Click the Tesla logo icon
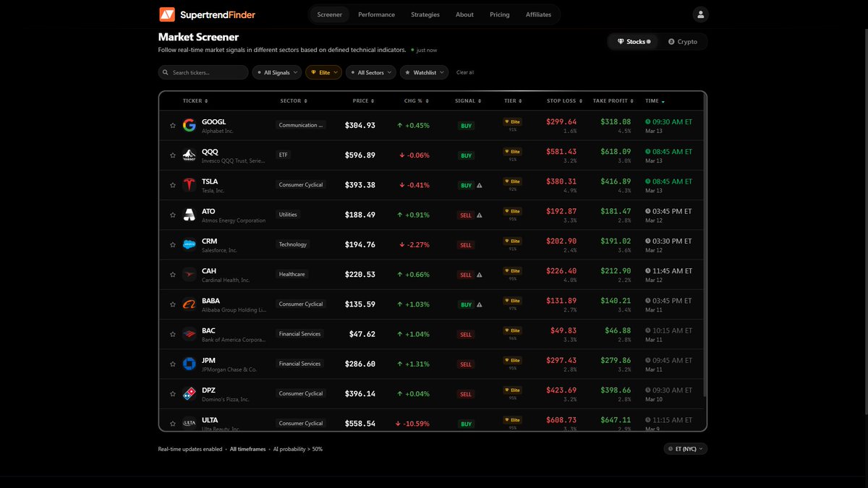This screenshot has height=488, width=868. point(190,184)
